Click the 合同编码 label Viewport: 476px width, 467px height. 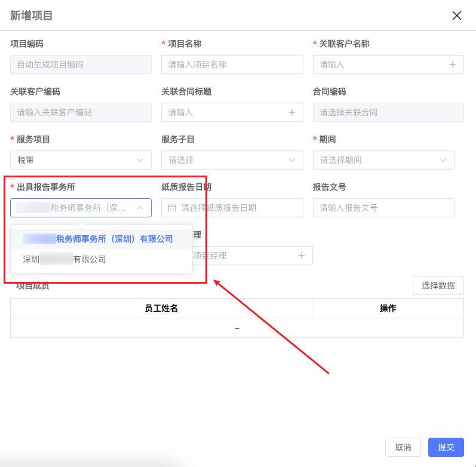329,91
